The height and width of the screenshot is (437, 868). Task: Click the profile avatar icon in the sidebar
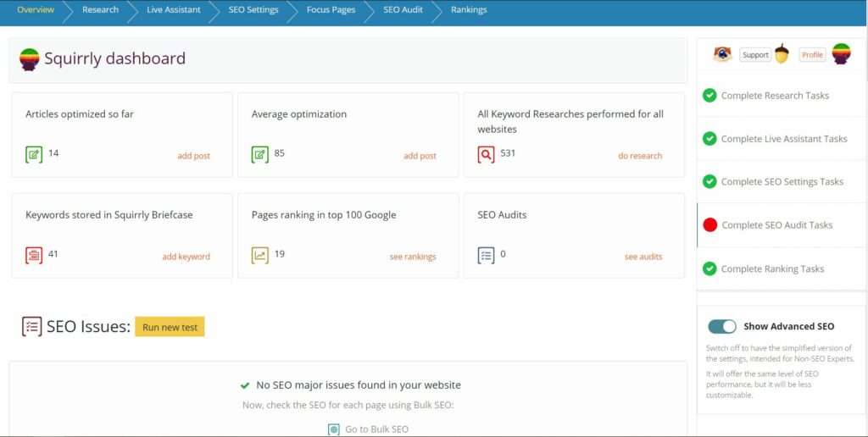(841, 54)
